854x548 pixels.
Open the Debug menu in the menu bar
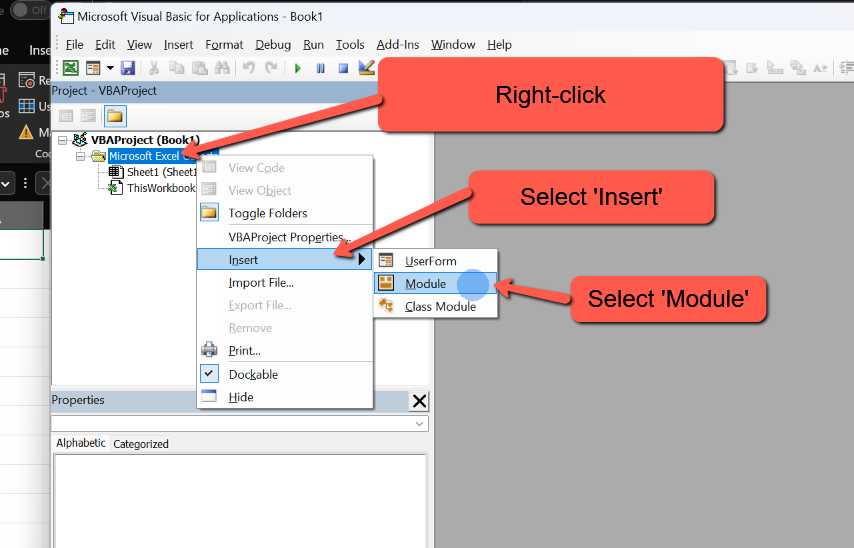point(273,45)
